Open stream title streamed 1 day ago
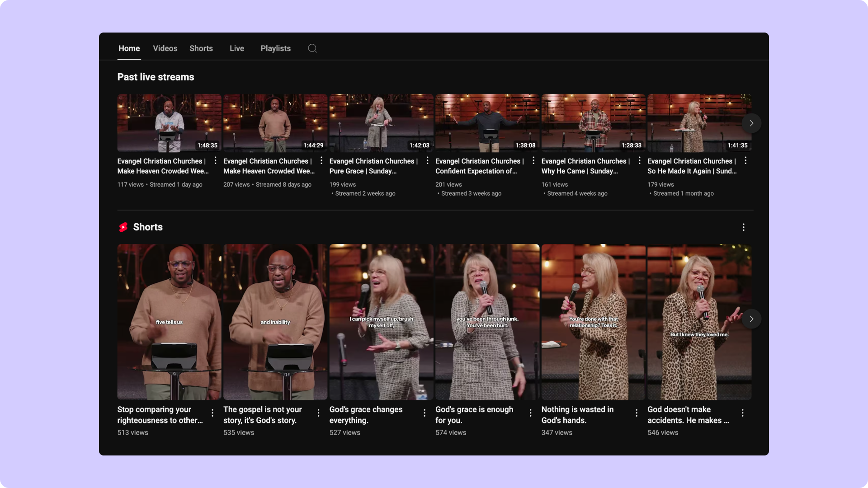Viewport: 868px width, 488px height. tap(163, 166)
